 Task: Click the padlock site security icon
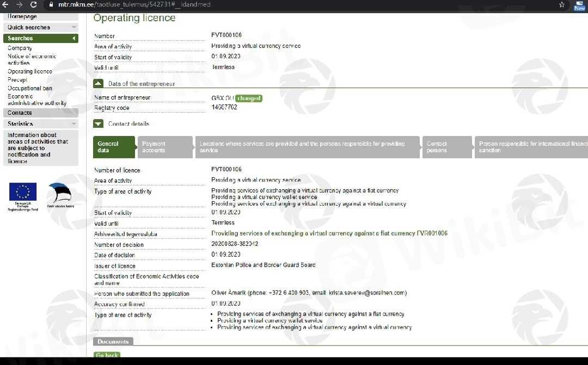pos(50,4)
